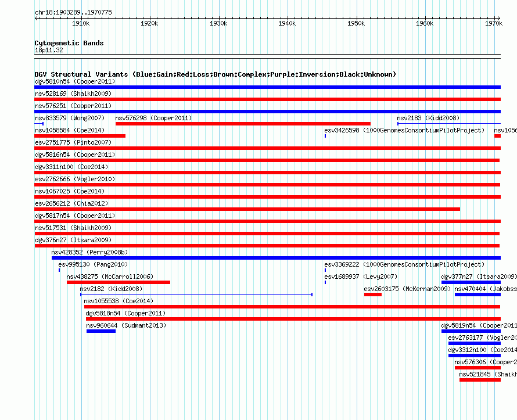
Task: Open the nsv1058584 (Coe2014) variant
Action: click(70, 130)
